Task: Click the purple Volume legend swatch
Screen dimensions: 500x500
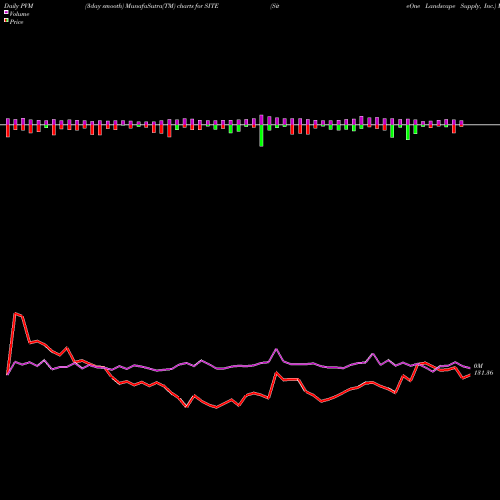Action: (6, 12)
